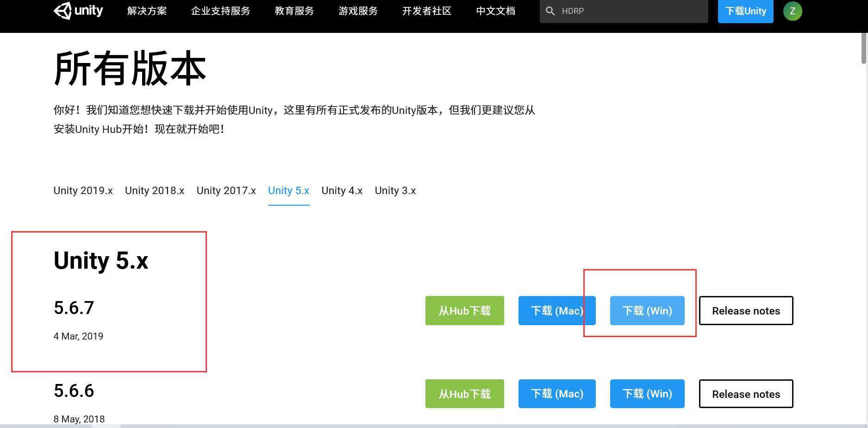Image resolution: width=868 pixels, height=428 pixels.
Task: Click 下载 (Mac) for version 5.6.6
Action: click(x=557, y=394)
